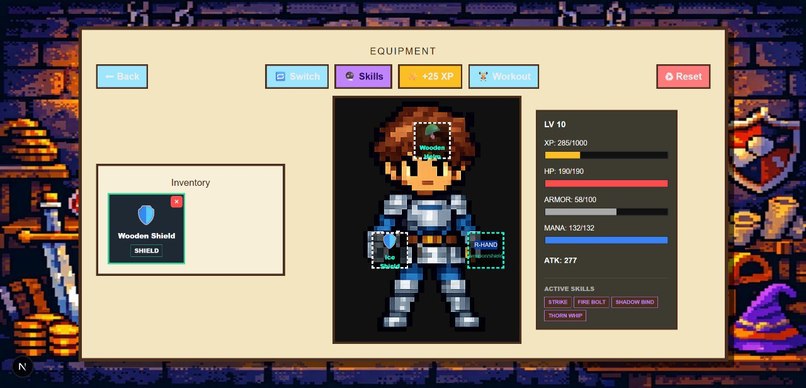Click the Inventory heading
This screenshot has width=806, height=388.
[190, 183]
